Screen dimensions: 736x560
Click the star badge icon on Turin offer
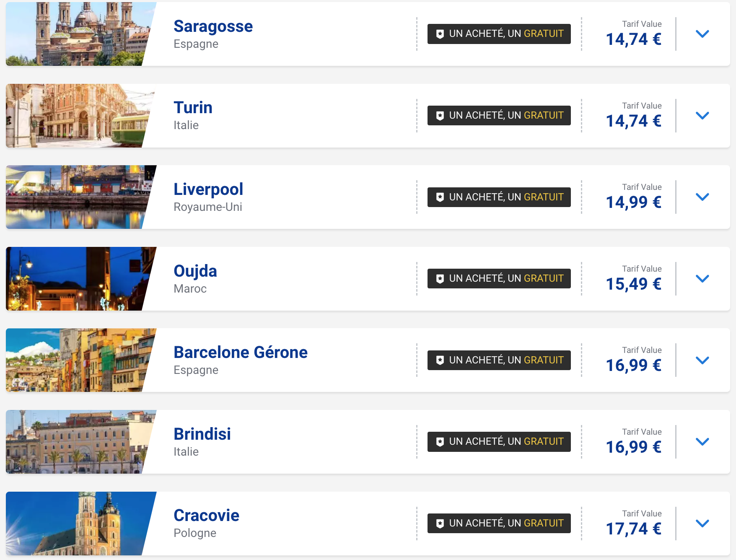[440, 116]
